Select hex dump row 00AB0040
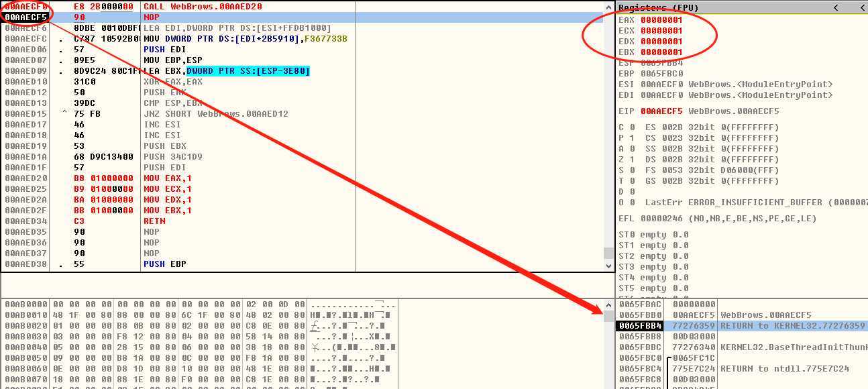868x389 pixels. 201,347
